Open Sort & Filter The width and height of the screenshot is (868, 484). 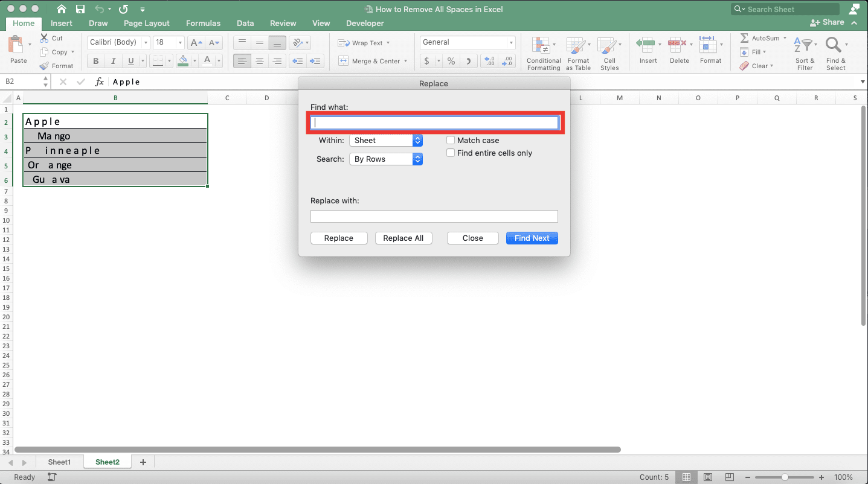[805, 53]
